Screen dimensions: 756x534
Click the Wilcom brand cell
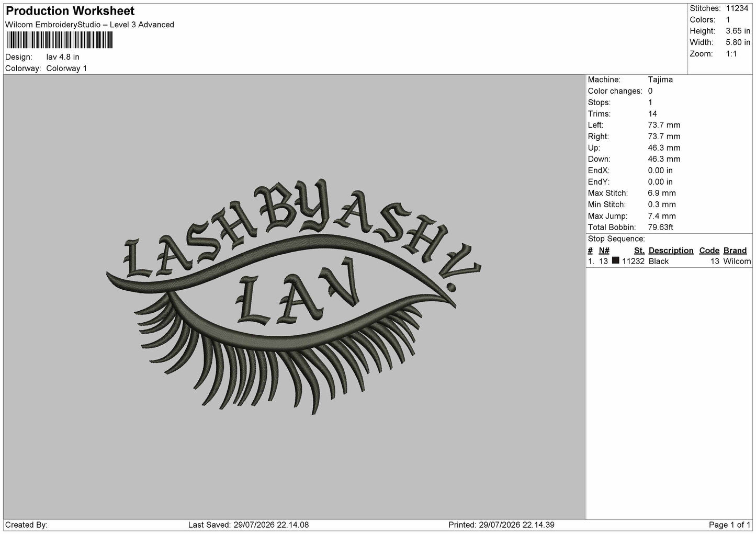pyautogui.click(x=737, y=262)
